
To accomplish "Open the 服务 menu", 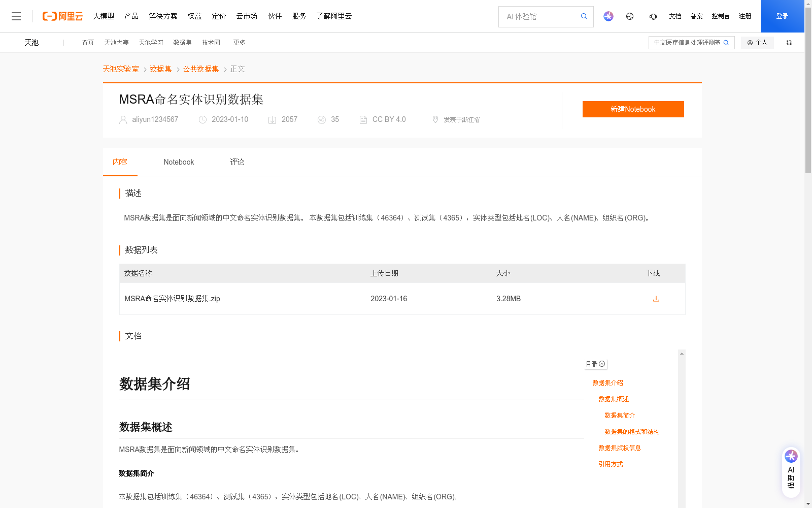I will point(299,16).
